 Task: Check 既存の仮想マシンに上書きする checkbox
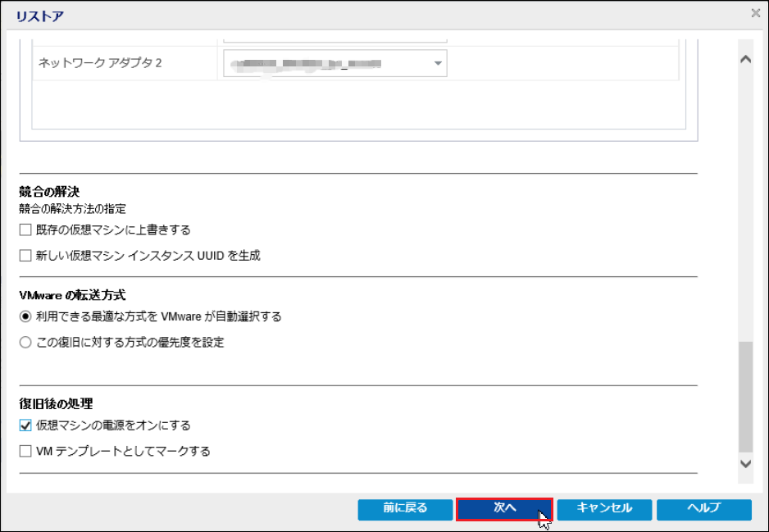coord(25,230)
